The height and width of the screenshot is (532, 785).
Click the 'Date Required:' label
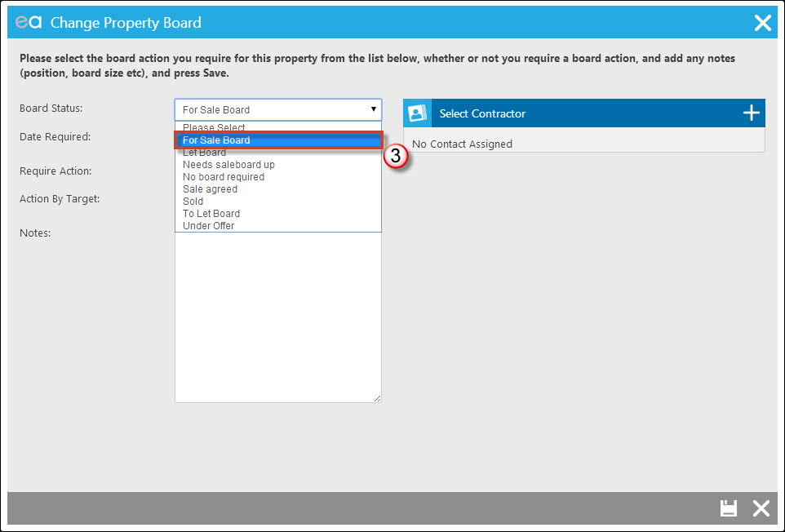tap(55, 136)
